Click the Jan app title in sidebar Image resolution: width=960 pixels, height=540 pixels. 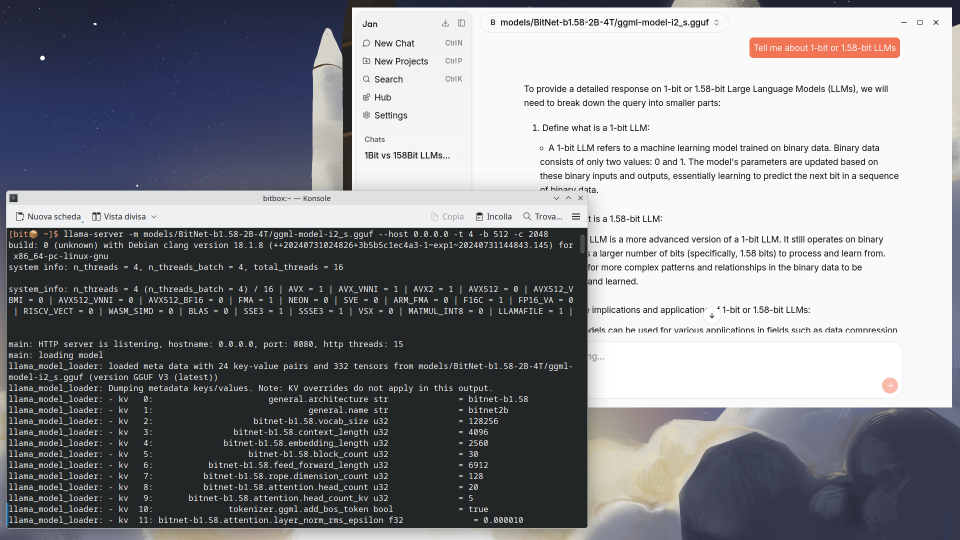pyautogui.click(x=370, y=24)
